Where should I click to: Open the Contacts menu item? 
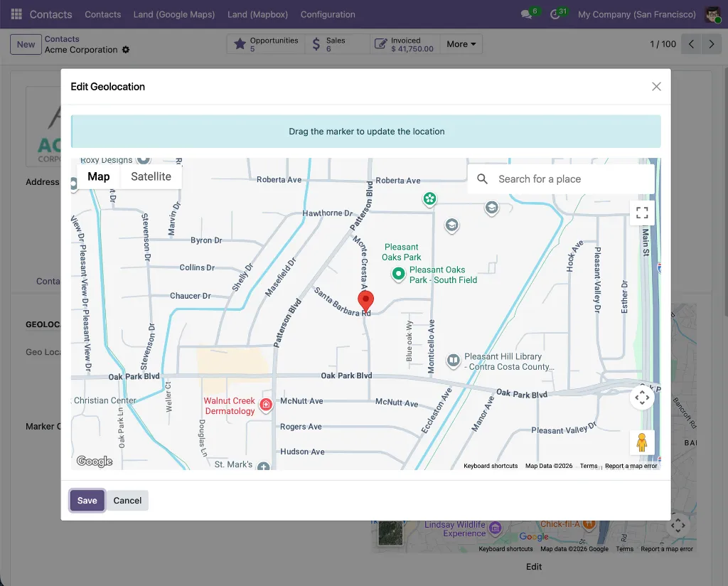102,14
